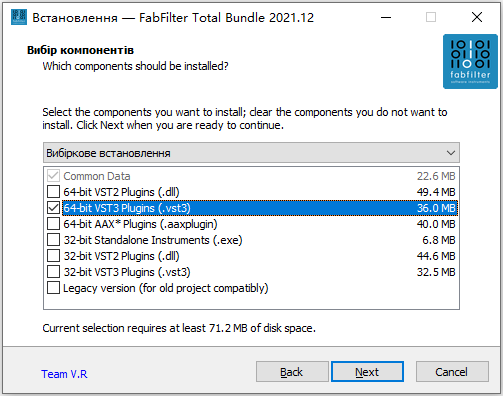Enable 32-bit Standalone Instruments (.exe) checkbox
The width and height of the screenshot is (503, 396).
[x=53, y=240]
